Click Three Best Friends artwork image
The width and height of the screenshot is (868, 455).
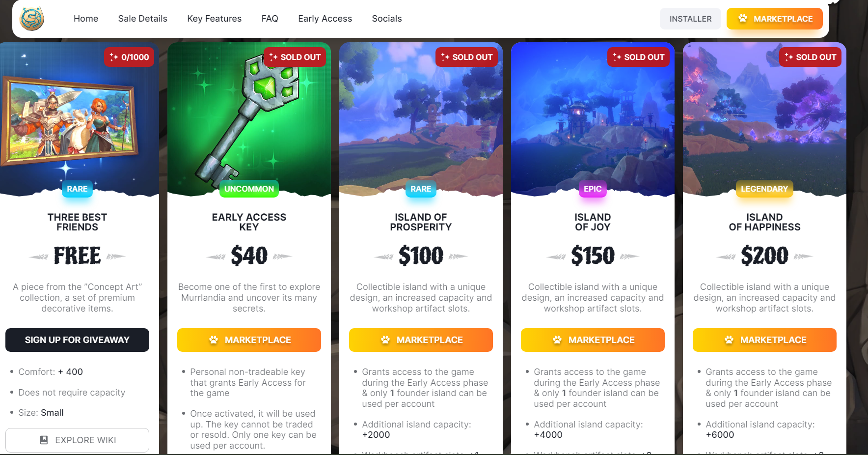69,120
